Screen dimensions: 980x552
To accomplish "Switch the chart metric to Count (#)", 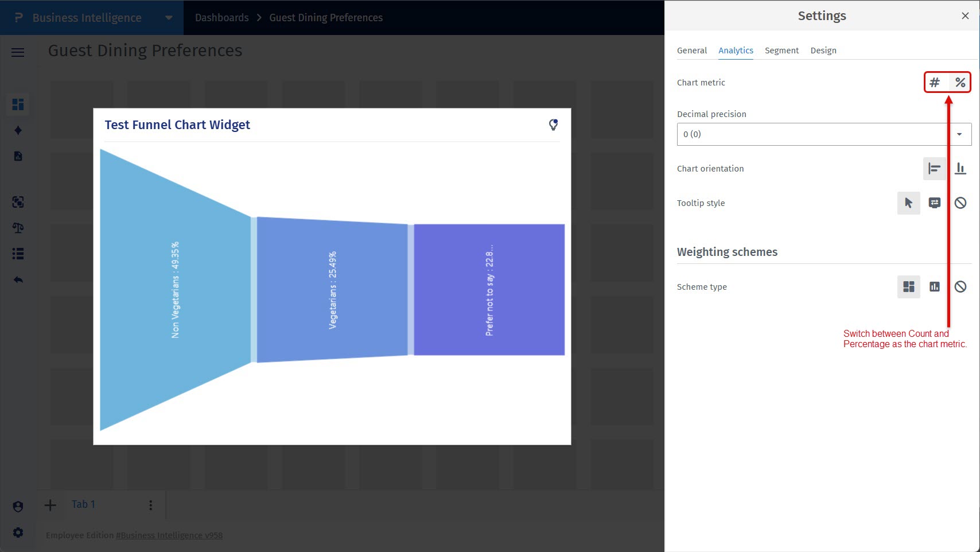I will (935, 83).
